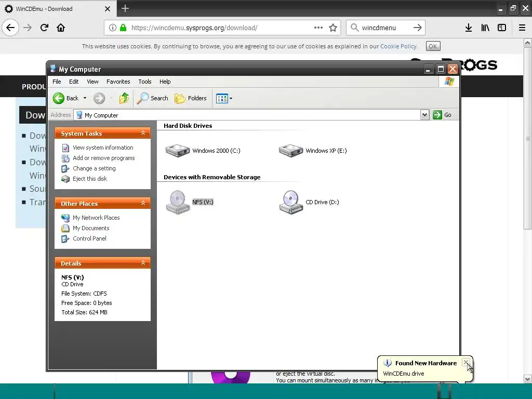Expand the Address bar dropdown
This screenshot has width=532, height=399.
(424, 115)
